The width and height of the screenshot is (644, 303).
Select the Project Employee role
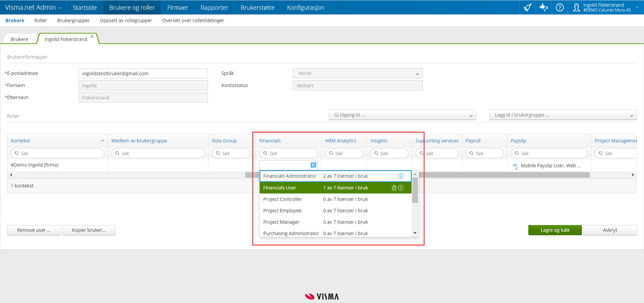pos(335,211)
